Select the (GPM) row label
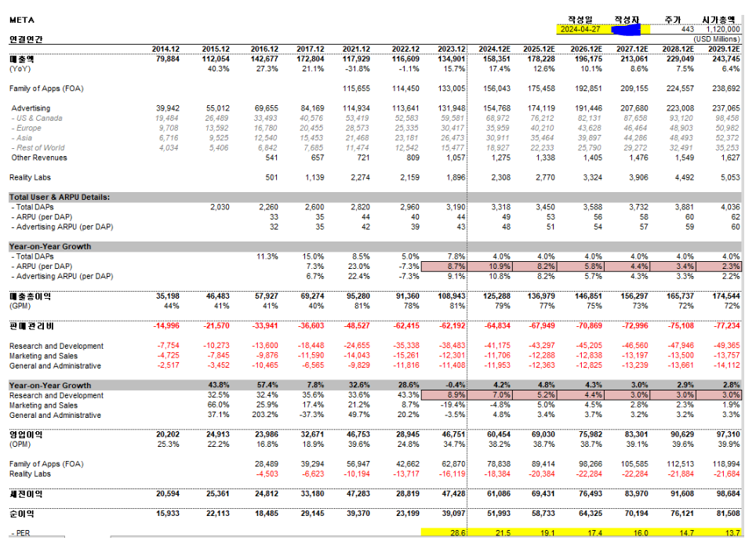This screenshot has height=541, width=756. [20, 307]
